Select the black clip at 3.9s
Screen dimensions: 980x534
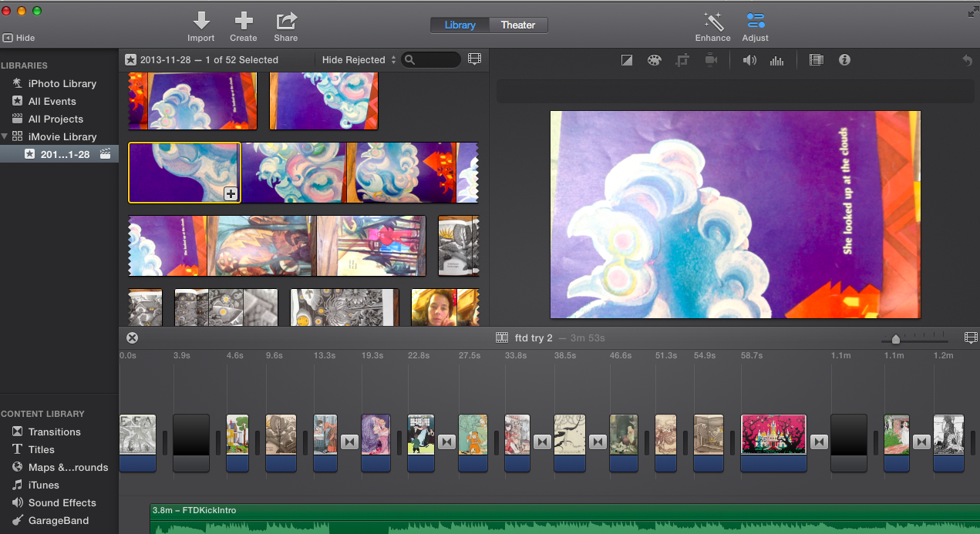(x=190, y=443)
